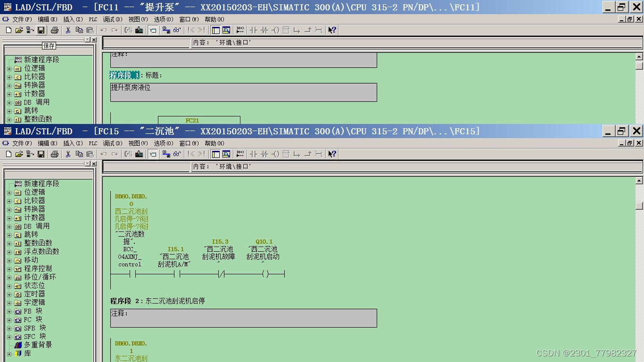Viewport: 644px width, 362px height.
Task: Click New file icon in FC11 window toolbar
Action: point(8,30)
